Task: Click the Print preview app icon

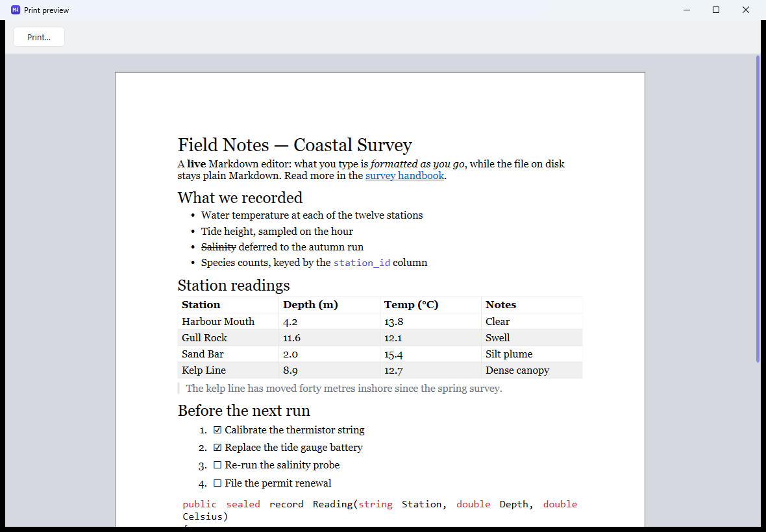Action: (16, 10)
